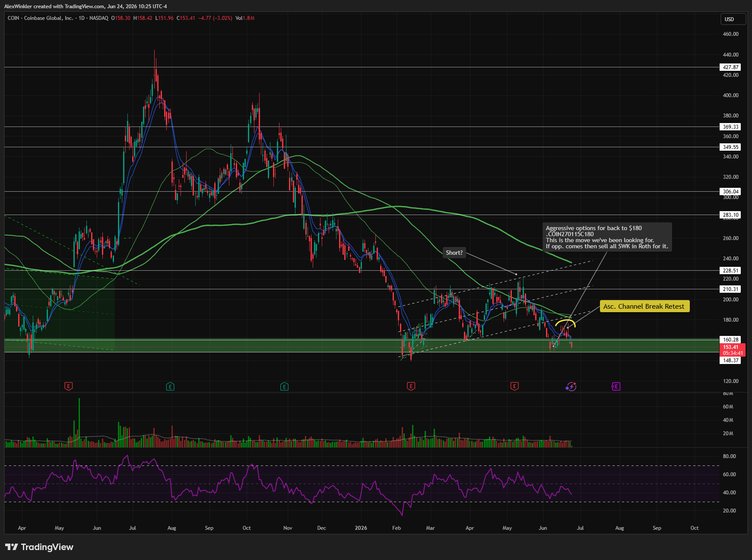
Task: Click the Dec label on the time axis
Action: 321,528
